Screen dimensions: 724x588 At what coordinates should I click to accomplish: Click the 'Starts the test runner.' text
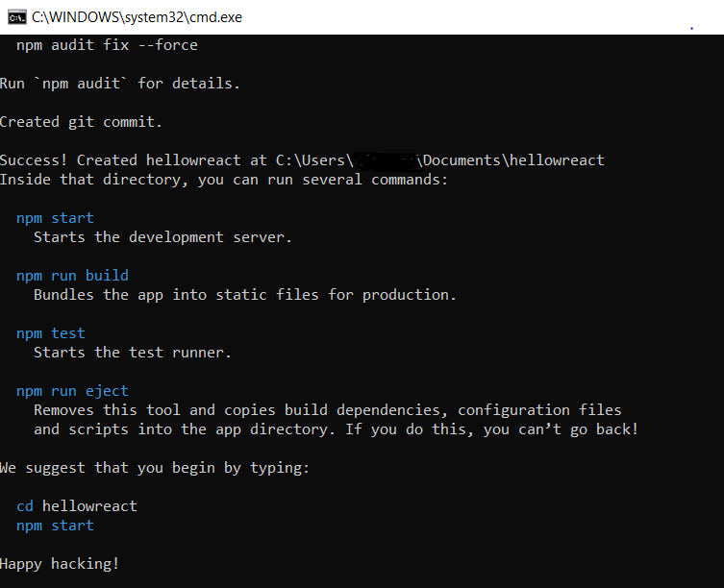133,353
